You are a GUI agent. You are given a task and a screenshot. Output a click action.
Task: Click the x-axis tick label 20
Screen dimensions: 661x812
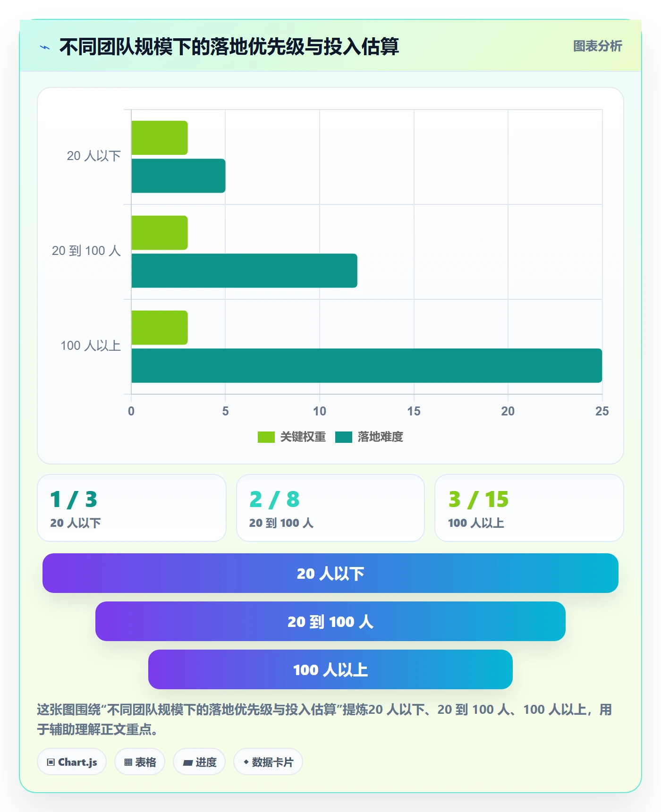point(508,411)
